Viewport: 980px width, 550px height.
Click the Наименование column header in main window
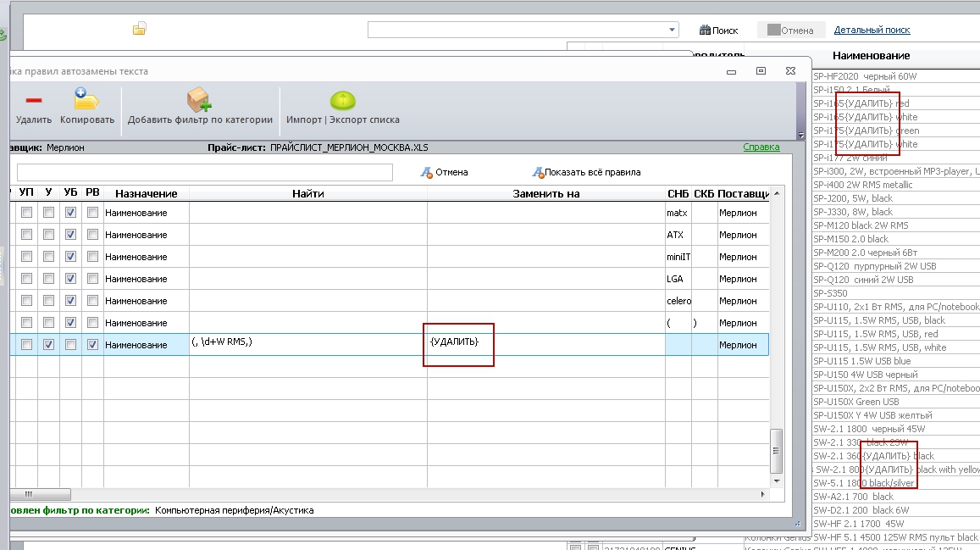click(872, 56)
